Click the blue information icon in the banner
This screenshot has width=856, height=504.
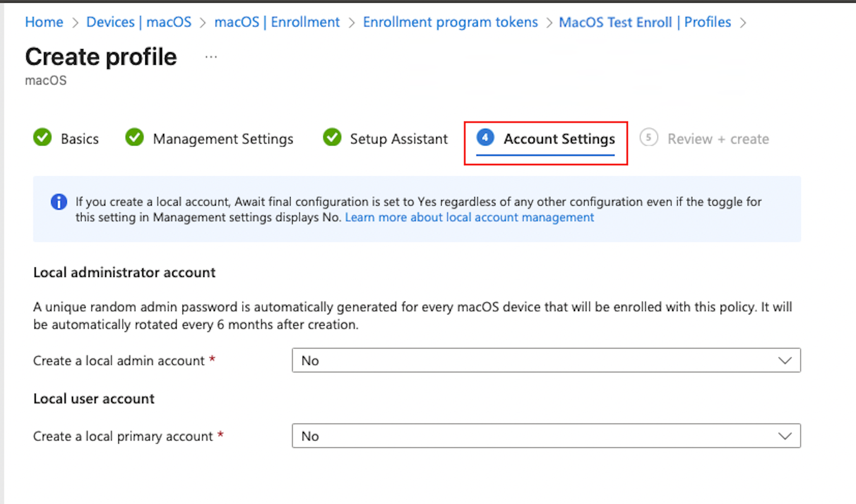pos(59,202)
